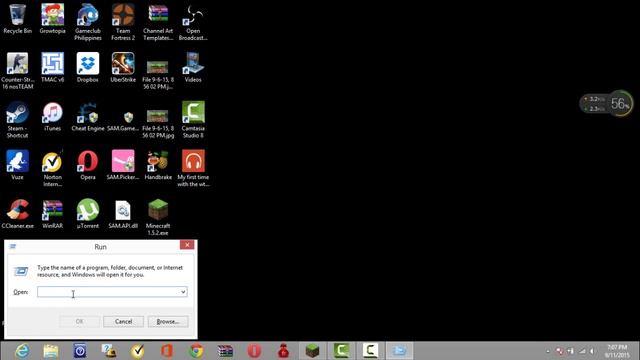Select the Videos folder shortcut on desktop
This screenshot has width=640, height=360.
click(193, 68)
